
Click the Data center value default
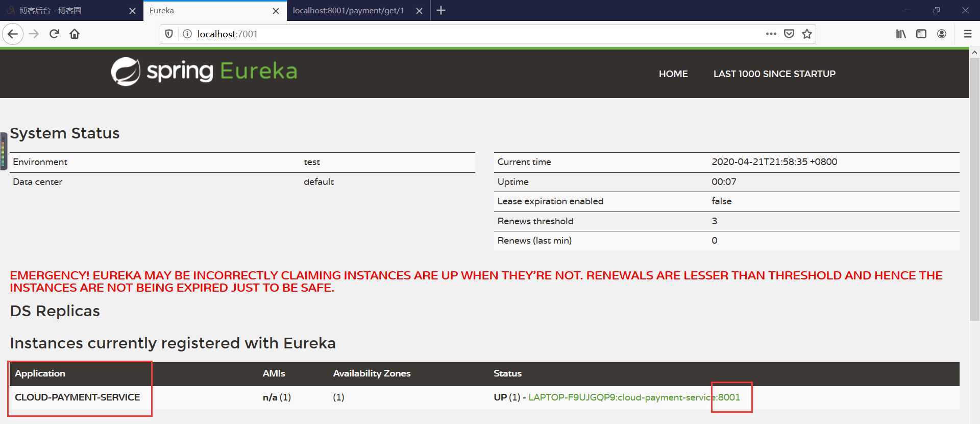[318, 182]
